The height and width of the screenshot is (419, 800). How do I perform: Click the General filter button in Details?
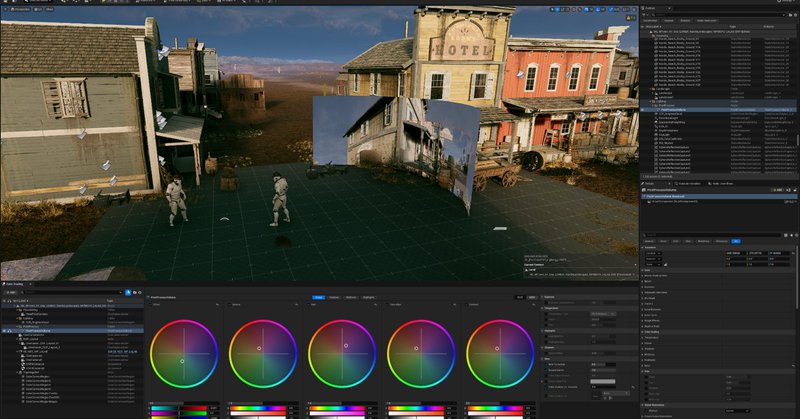pos(649,241)
